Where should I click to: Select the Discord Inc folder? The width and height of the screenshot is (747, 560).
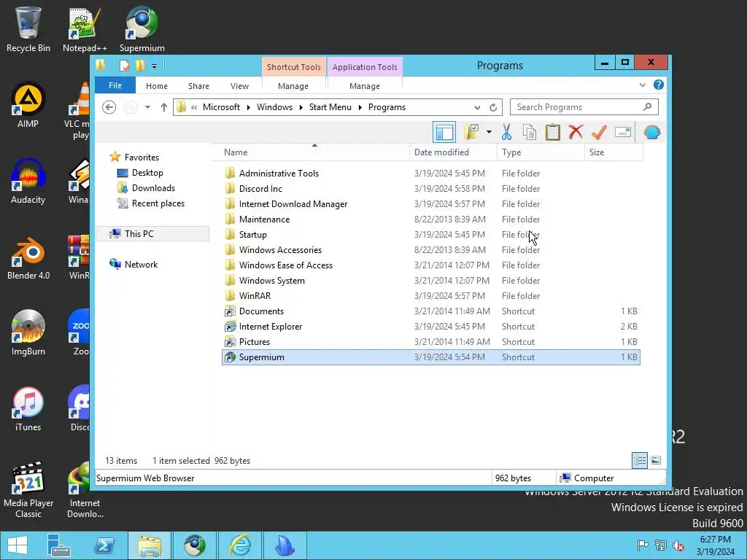coord(260,189)
